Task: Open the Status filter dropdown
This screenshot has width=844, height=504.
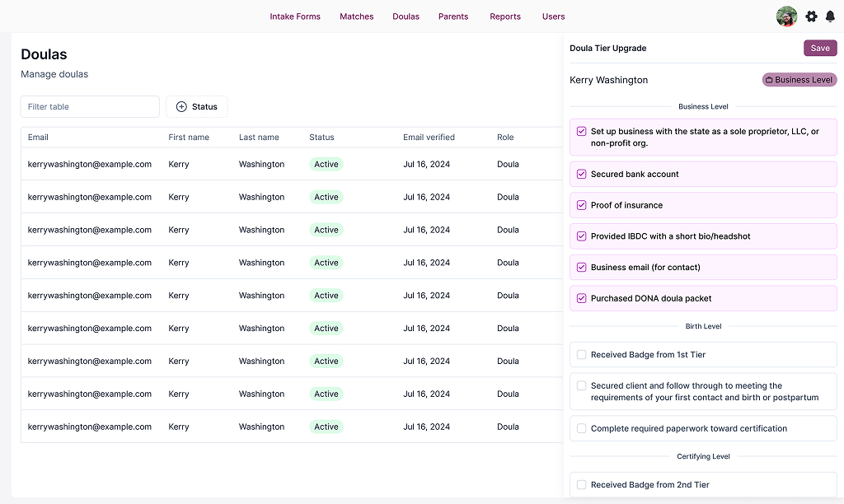Action: click(x=197, y=107)
